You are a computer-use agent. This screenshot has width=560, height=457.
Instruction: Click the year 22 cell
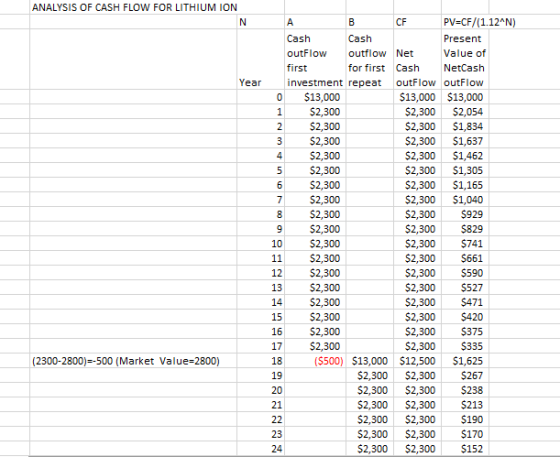click(261, 419)
